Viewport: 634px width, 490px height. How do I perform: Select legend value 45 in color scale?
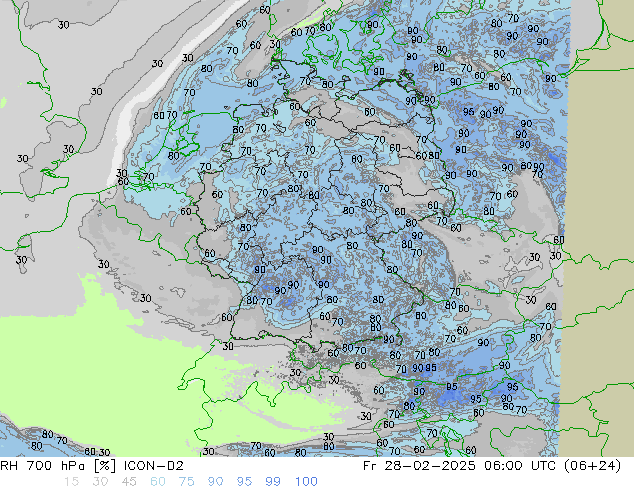click(x=129, y=482)
